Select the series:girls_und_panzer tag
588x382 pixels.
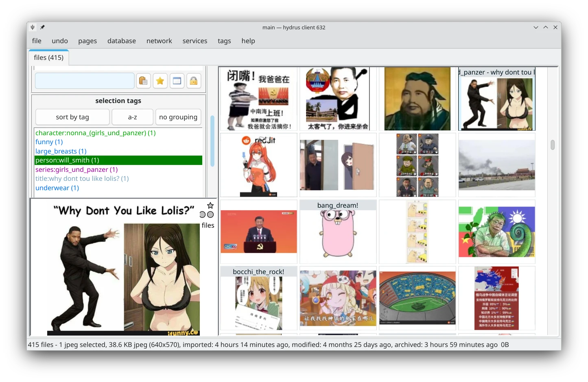76,169
